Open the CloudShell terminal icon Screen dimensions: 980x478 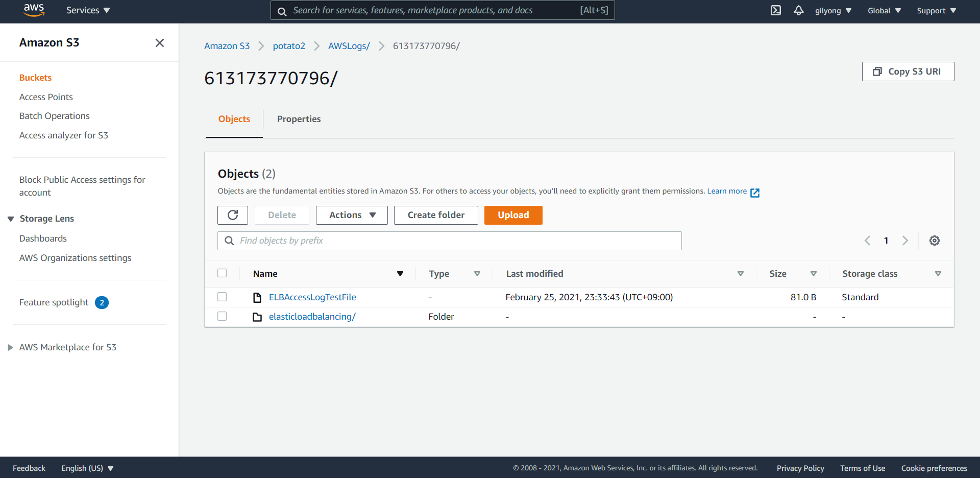(776, 10)
